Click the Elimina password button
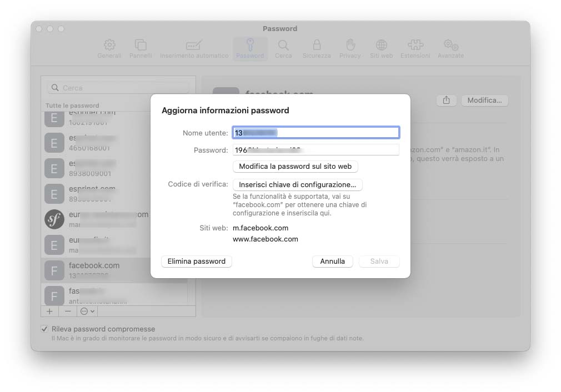This screenshot has width=561, height=392. click(197, 262)
